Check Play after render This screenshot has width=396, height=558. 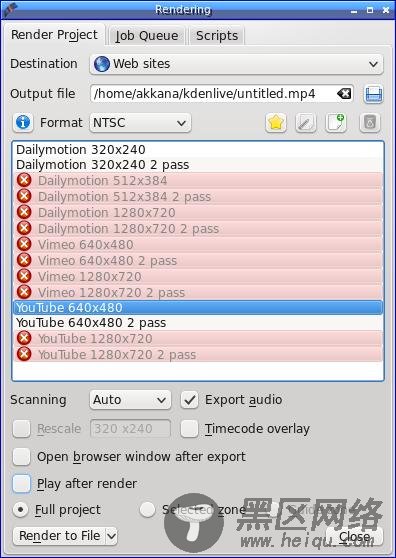pos(21,484)
